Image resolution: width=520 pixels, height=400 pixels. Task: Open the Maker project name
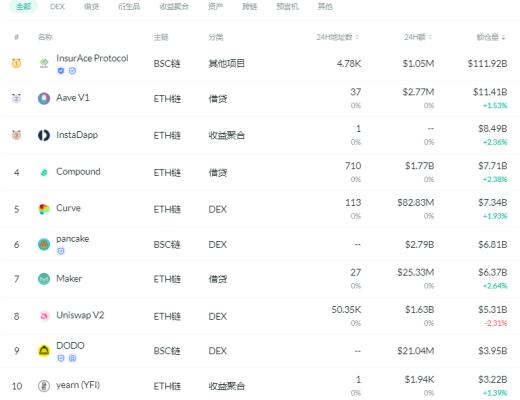click(69, 278)
